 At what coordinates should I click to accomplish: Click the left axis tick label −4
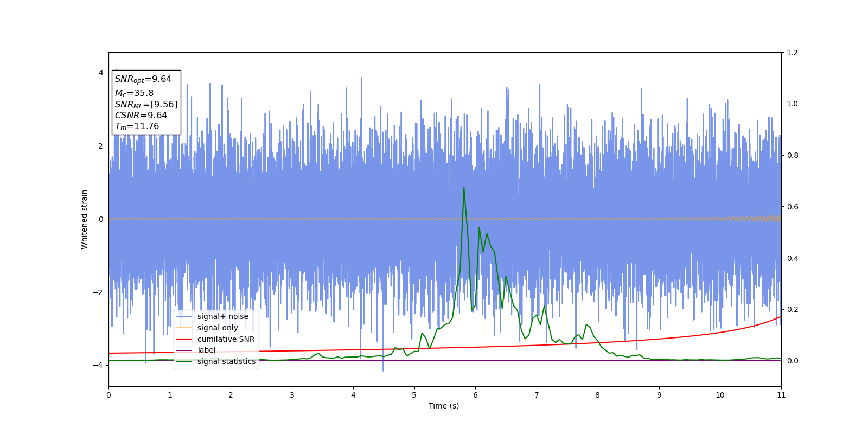coord(98,365)
